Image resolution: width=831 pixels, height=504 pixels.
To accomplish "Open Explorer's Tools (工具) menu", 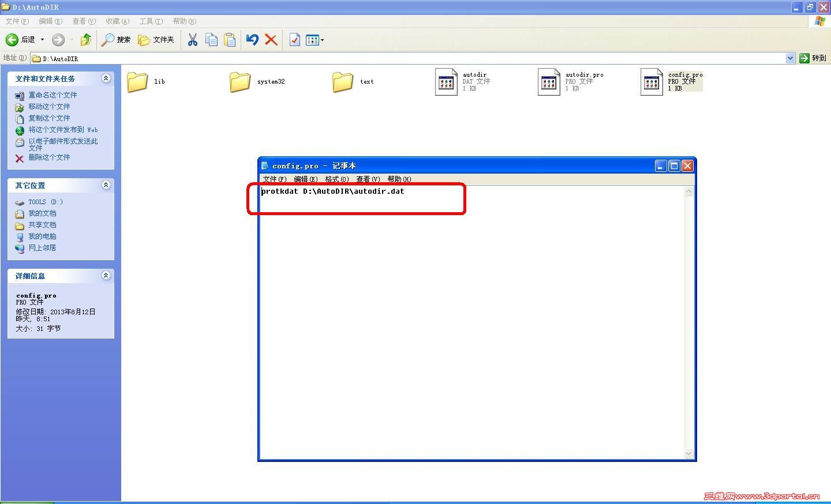I will point(151,21).
